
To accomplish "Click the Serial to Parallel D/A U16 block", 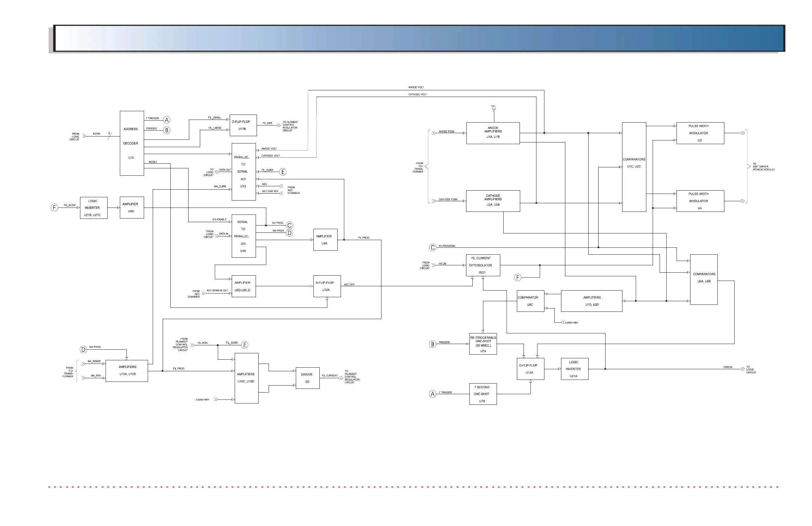I will (243, 236).
